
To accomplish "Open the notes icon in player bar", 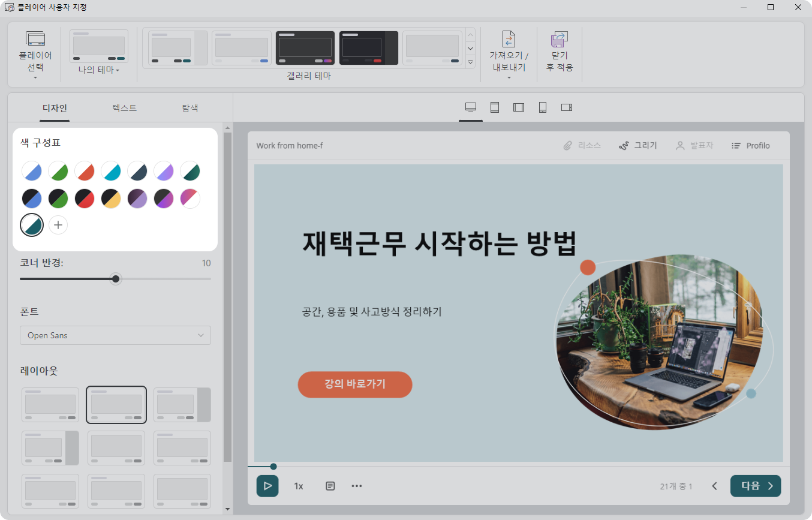I will (x=330, y=486).
